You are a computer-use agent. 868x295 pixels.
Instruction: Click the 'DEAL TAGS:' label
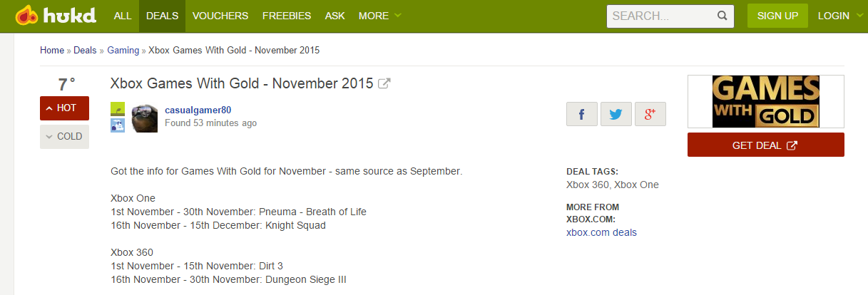click(x=592, y=172)
